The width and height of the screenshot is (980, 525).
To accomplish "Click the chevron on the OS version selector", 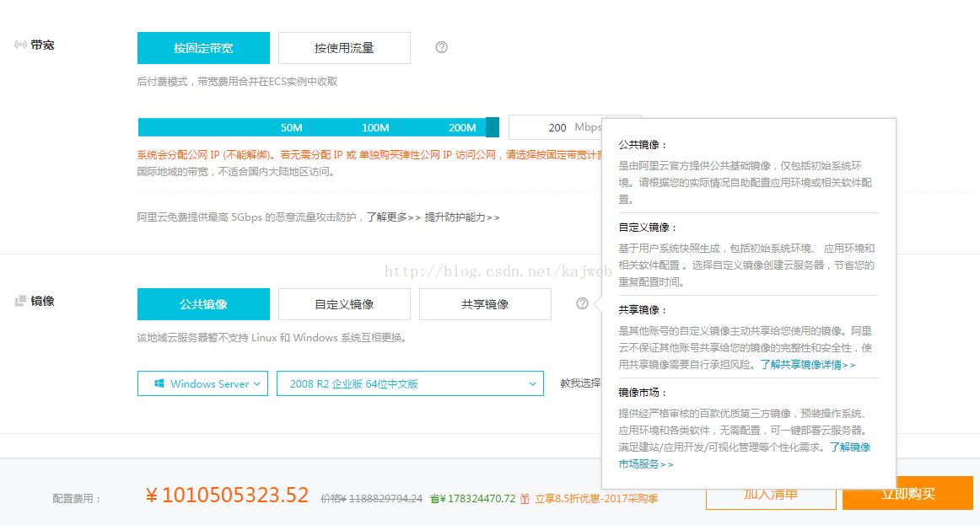I will tap(530, 383).
